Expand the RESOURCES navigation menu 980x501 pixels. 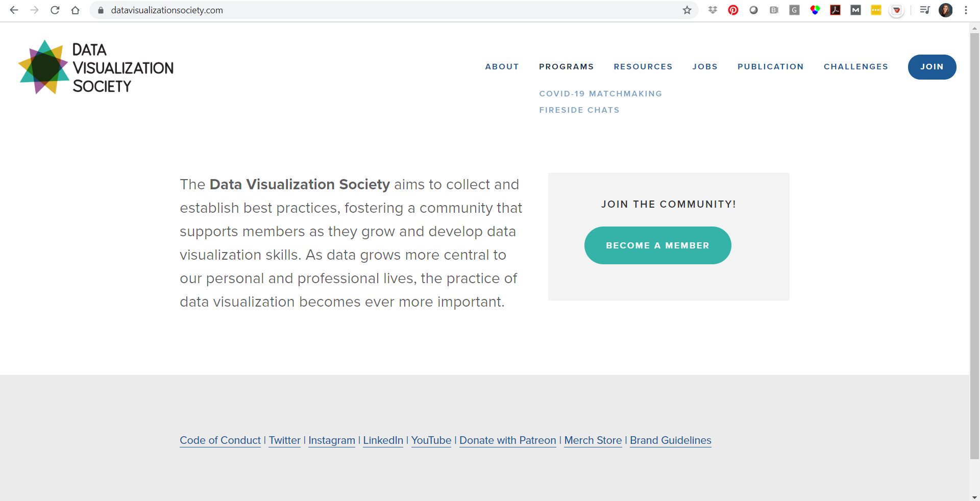pos(643,67)
